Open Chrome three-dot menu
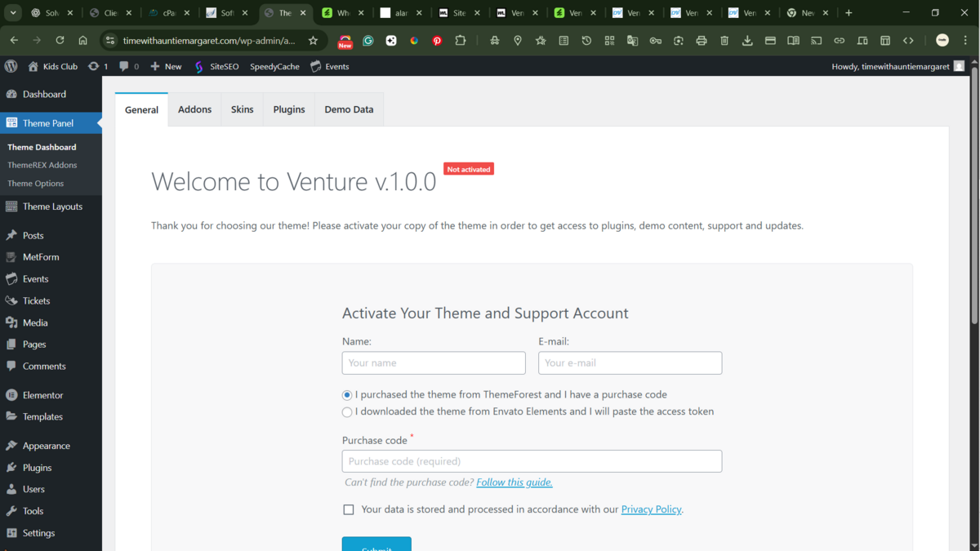The width and height of the screenshot is (980, 551). [x=965, y=40]
